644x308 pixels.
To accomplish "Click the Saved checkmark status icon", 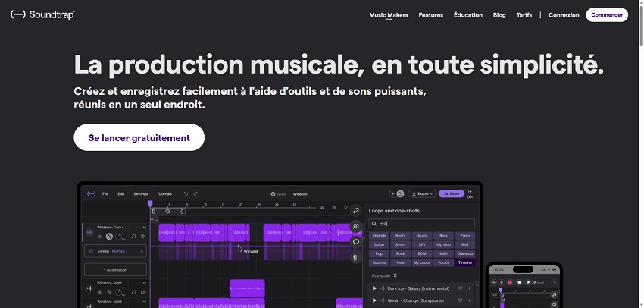I will coord(273,194).
